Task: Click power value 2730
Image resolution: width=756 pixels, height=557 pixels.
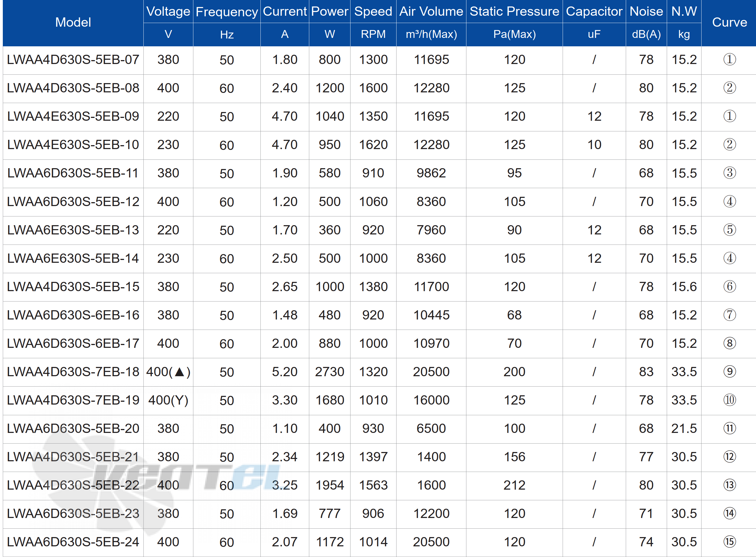Action: (x=330, y=371)
